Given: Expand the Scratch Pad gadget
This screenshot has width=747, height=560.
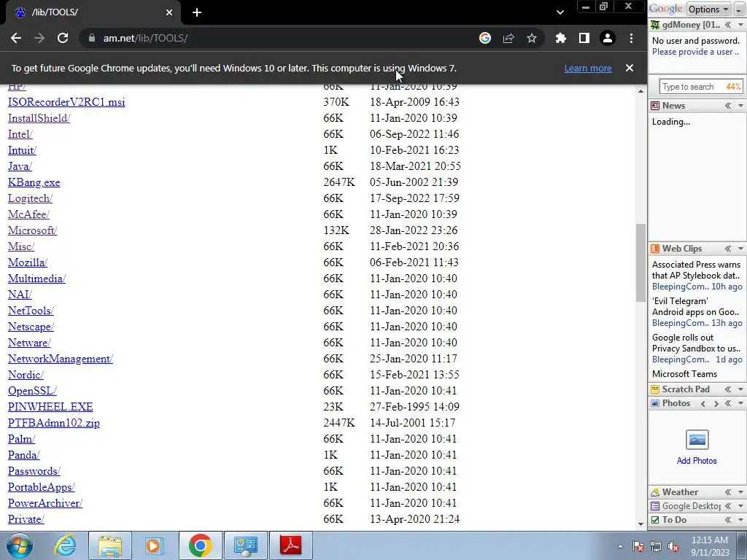Looking at the screenshot, I should [728, 389].
